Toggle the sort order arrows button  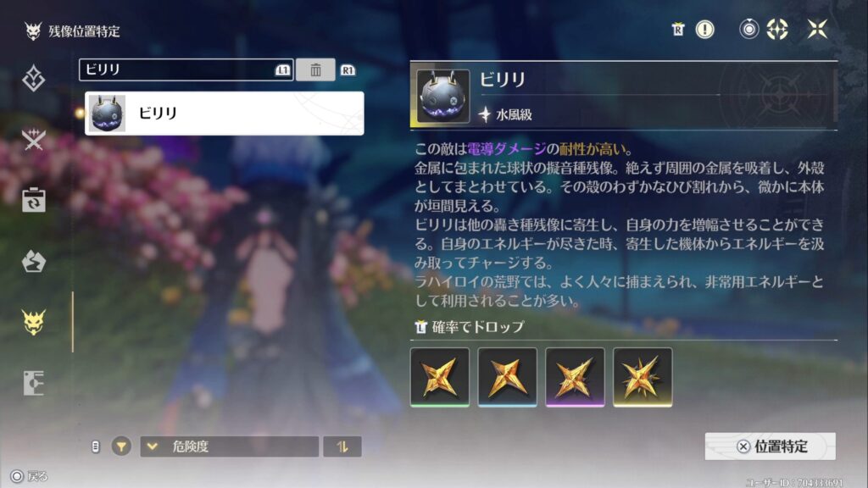(x=342, y=446)
